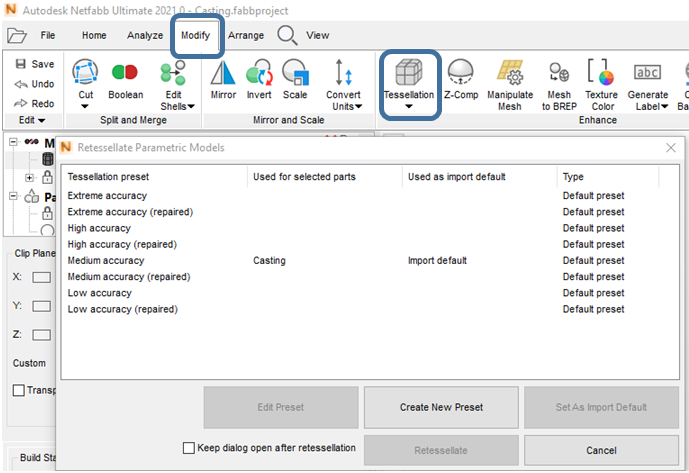This screenshot has width=689, height=473.
Task: Switch to the Analyze tab
Action: pos(145,35)
